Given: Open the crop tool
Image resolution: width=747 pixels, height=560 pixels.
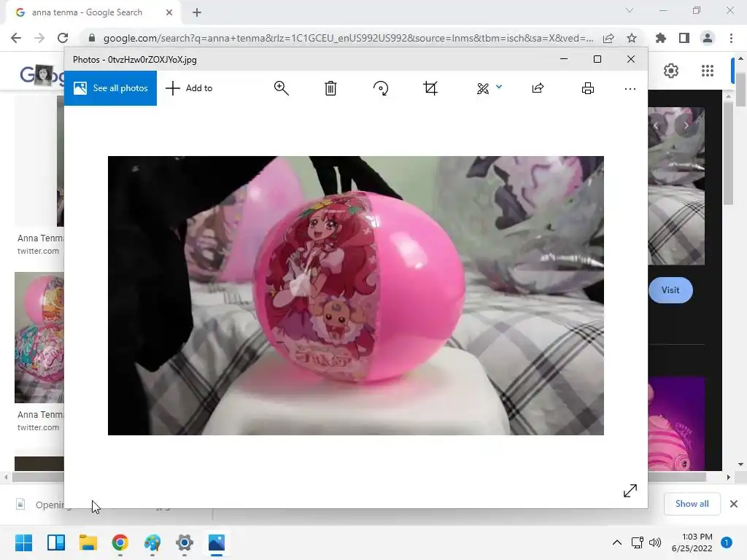Looking at the screenshot, I should coord(430,88).
